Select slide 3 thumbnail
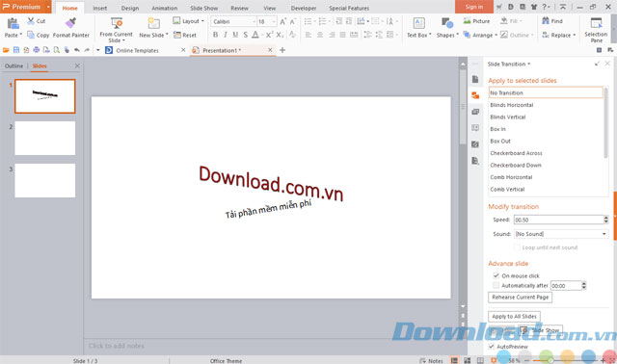The width and height of the screenshot is (617, 364). click(45, 180)
